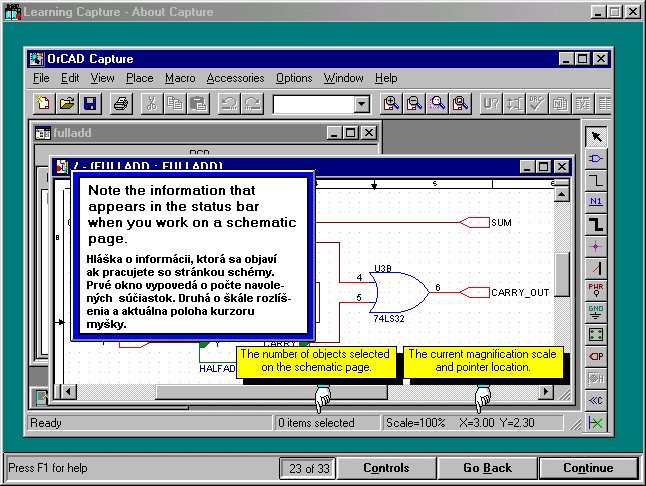This screenshot has height=486, width=646.
Task: Click the Print toolbar icon
Action: (120, 103)
